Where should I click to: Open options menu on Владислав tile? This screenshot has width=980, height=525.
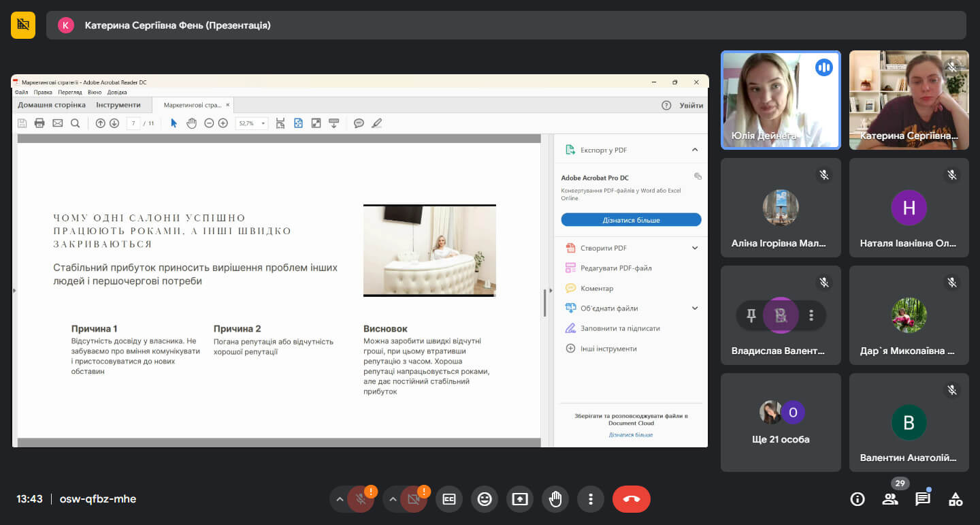point(811,315)
